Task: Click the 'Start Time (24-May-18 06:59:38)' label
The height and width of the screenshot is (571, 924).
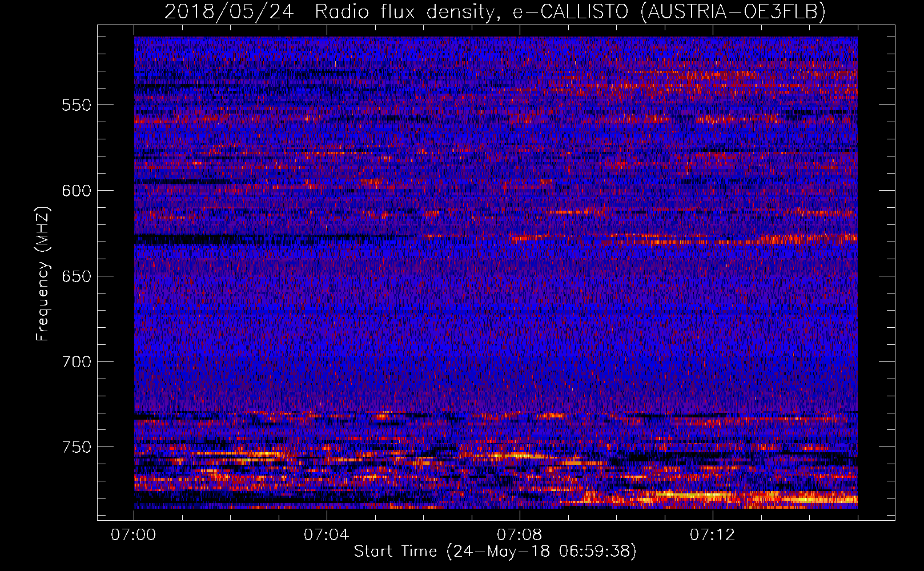Action: pyautogui.click(x=495, y=552)
